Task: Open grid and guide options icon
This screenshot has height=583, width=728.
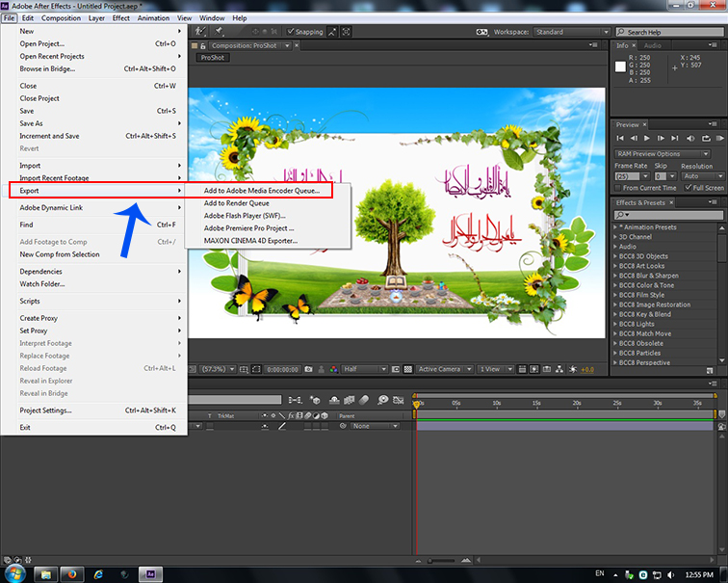Action: [x=244, y=369]
